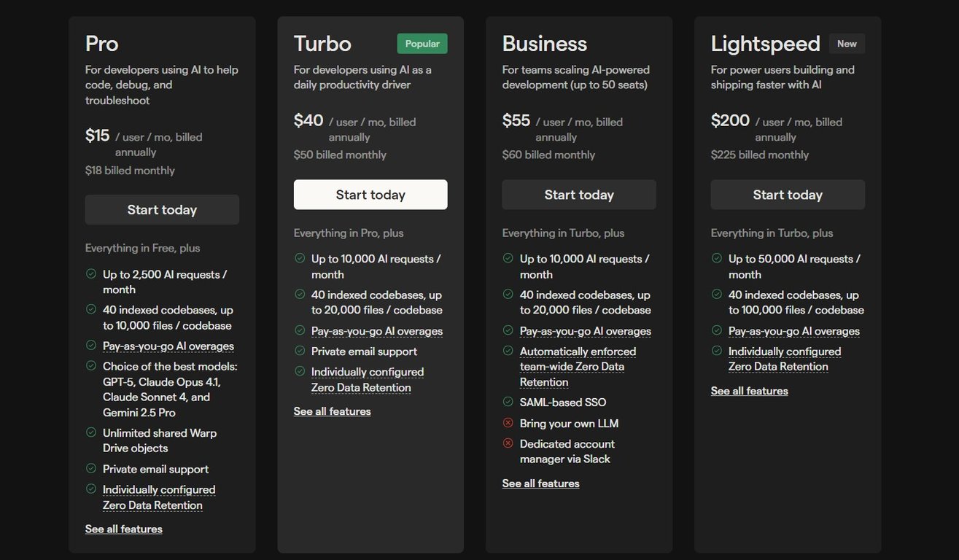Viewport: 959px width, 560px height.
Task: Click '$60 billed monthly' text
Action: point(548,155)
